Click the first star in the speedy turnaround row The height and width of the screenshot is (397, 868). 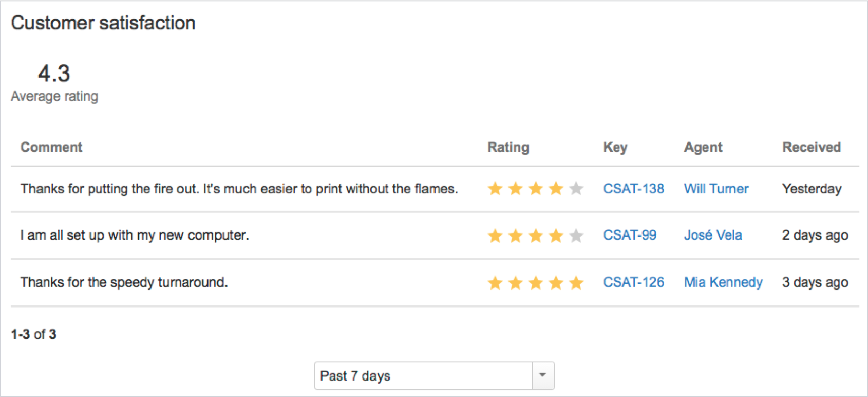[x=495, y=282]
